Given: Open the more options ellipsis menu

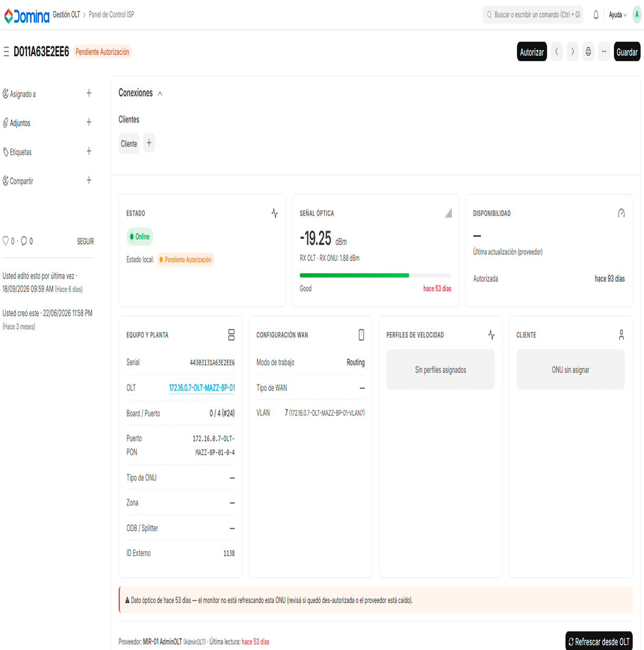Looking at the screenshot, I should (x=604, y=52).
